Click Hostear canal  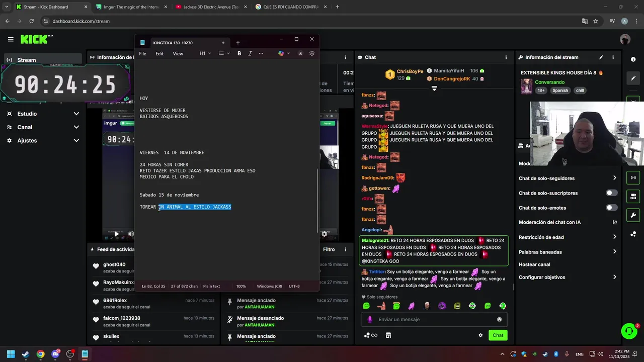point(534,264)
